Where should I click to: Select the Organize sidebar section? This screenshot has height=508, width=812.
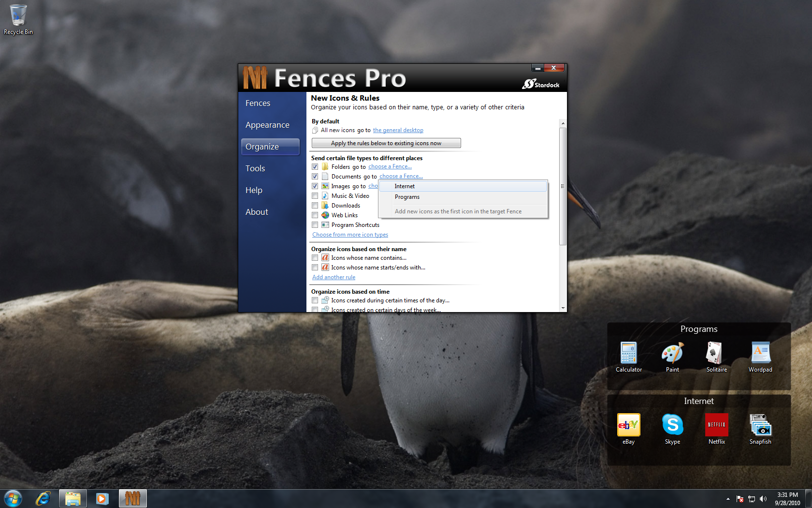pyautogui.click(x=271, y=147)
